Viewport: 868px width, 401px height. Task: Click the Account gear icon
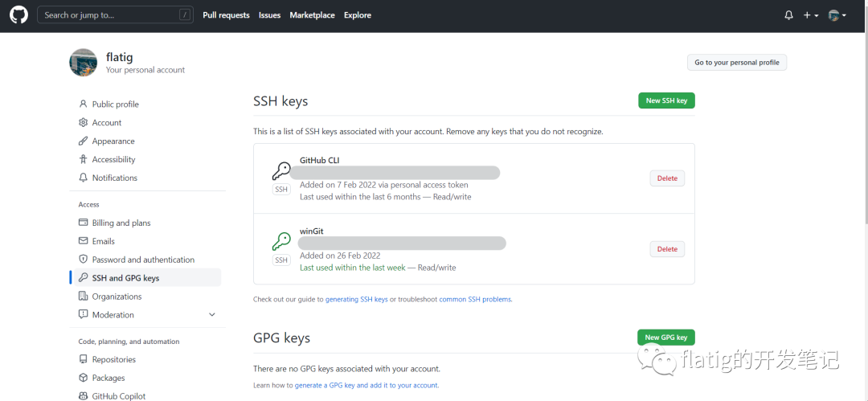(84, 123)
